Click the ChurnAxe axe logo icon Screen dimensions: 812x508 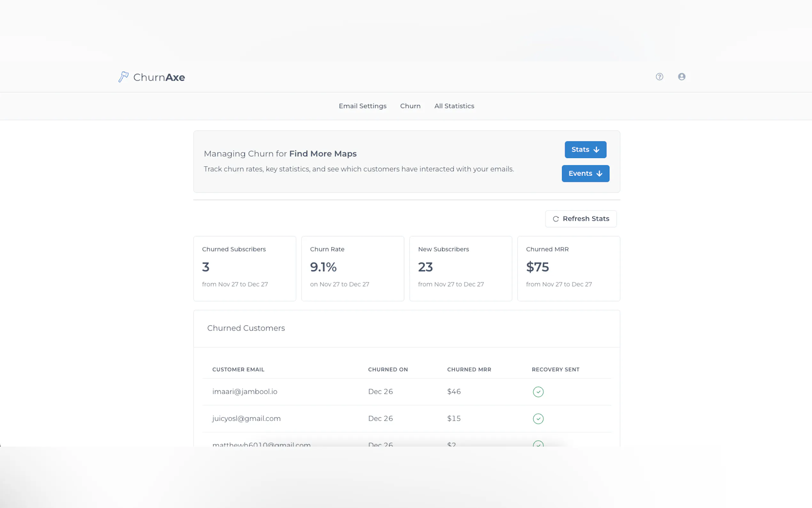coord(123,77)
